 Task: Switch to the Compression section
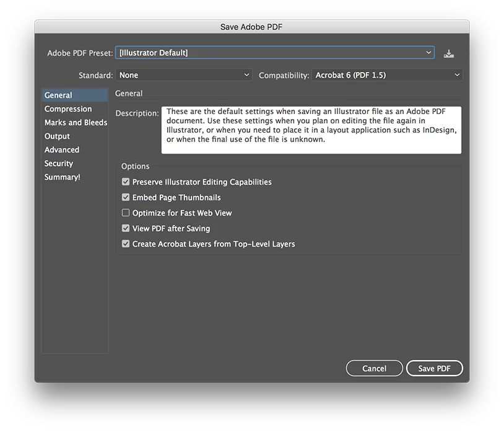pyautogui.click(x=75, y=109)
